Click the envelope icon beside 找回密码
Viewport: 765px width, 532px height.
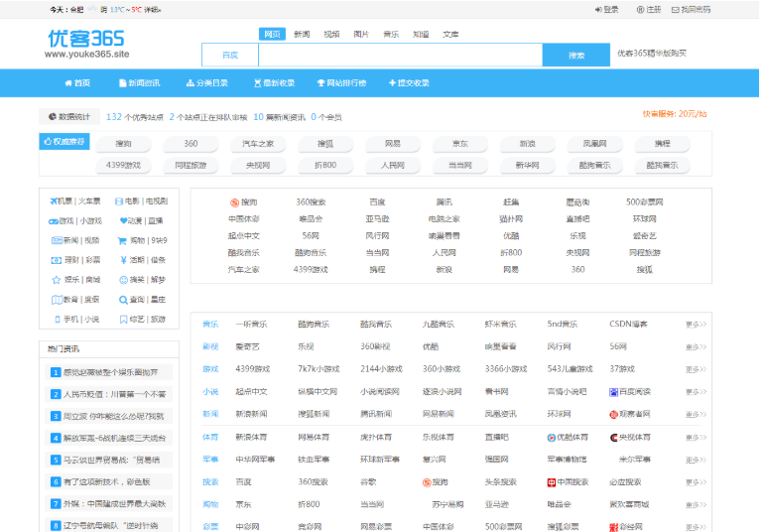click(676, 10)
